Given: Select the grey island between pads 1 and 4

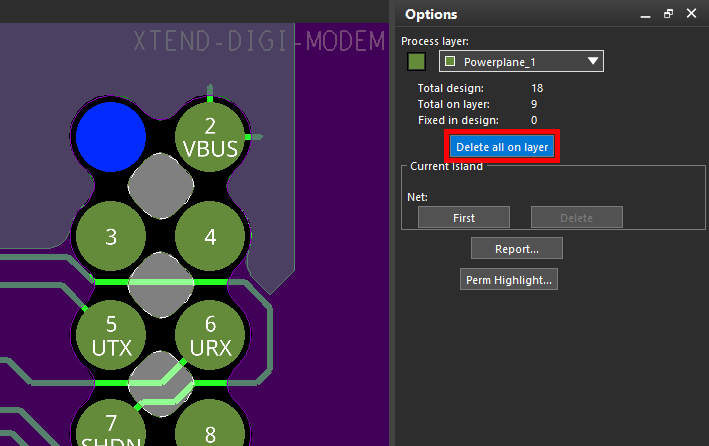Looking at the screenshot, I should click(x=161, y=186).
